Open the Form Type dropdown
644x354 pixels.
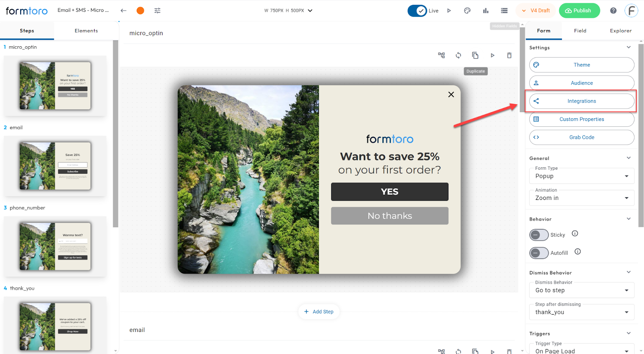point(582,176)
